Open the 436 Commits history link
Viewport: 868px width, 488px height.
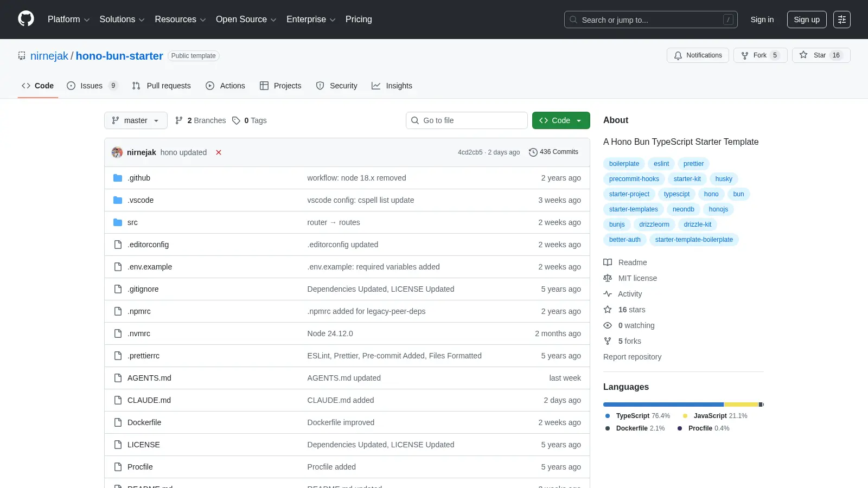(x=553, y=152)
